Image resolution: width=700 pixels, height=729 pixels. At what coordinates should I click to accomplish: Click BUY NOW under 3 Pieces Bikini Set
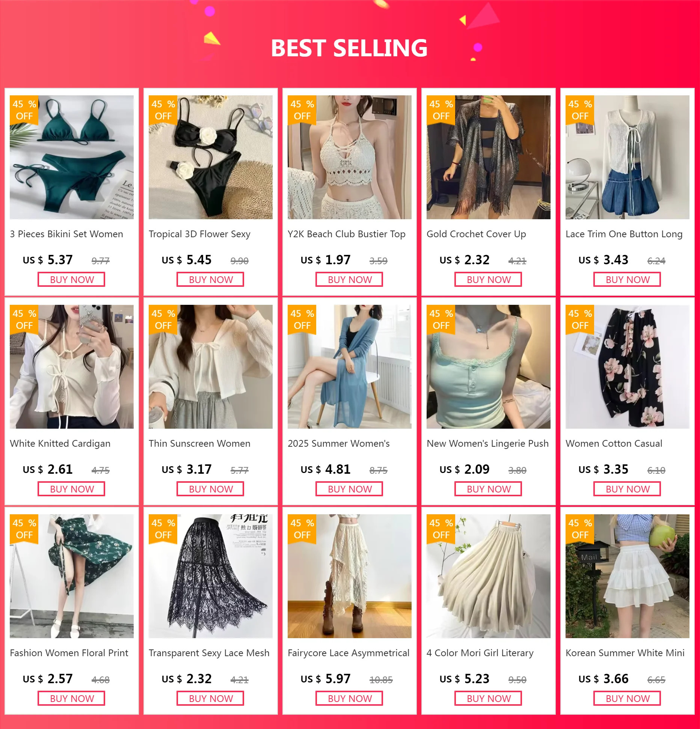pos(71,280)
